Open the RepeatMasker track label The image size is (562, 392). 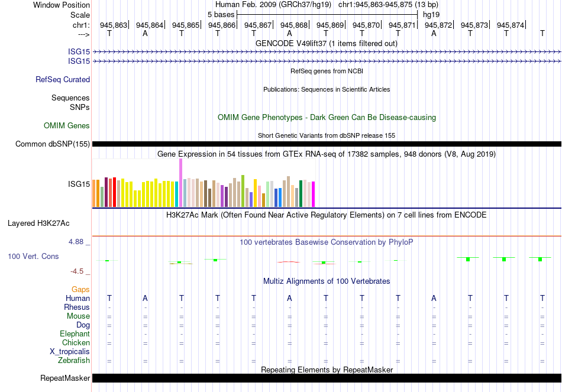point(65,378)
